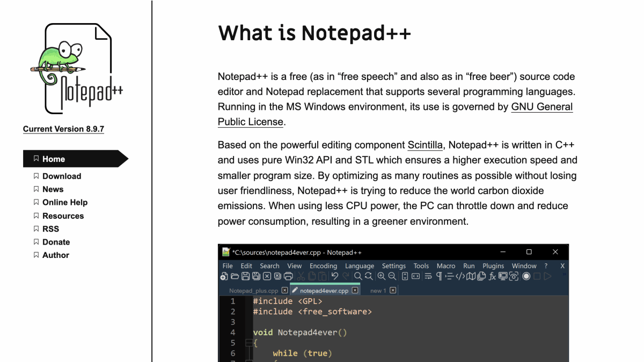Screen dimensions: 644x362
Task: Toggle the file monitoring eye icon
Action: coord(514,276)
